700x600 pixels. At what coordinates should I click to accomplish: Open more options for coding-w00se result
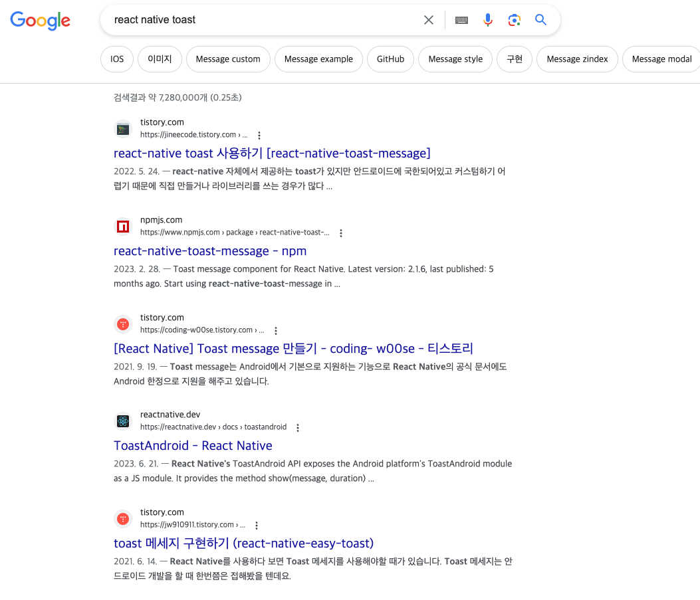275,330
